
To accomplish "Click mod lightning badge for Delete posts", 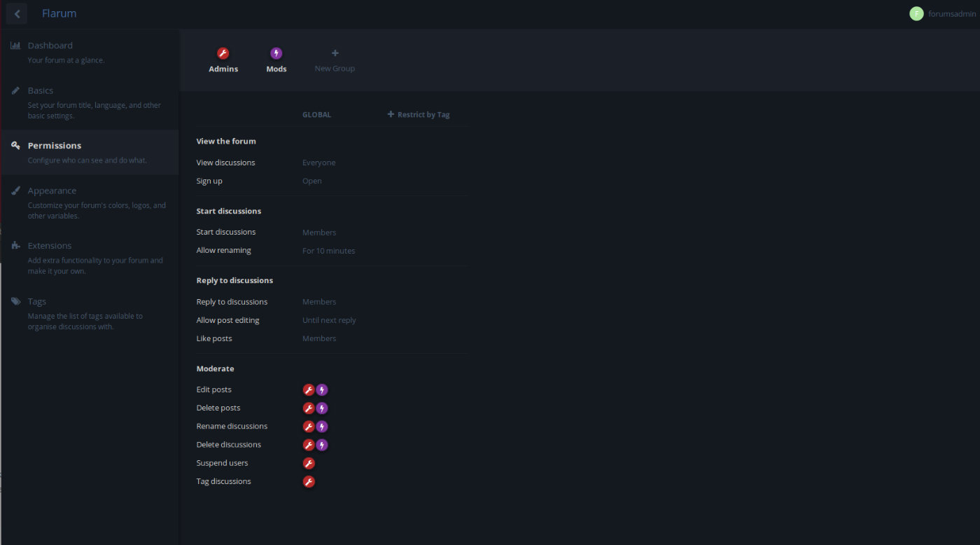I will [321, 408].
